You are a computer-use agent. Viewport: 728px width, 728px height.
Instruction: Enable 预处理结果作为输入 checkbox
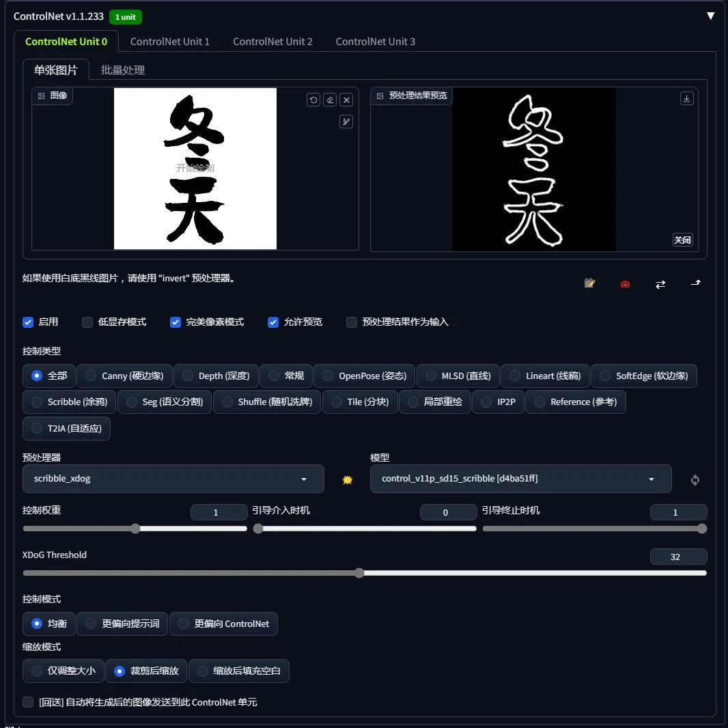click(x=352, y=322)
